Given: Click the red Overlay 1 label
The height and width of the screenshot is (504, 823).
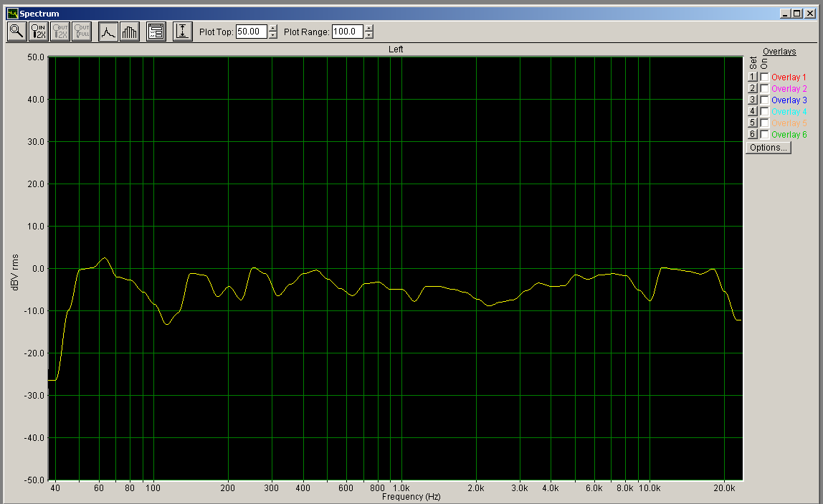Looking at the screenshot, I should pyautogui.click(x=789, y=77).
